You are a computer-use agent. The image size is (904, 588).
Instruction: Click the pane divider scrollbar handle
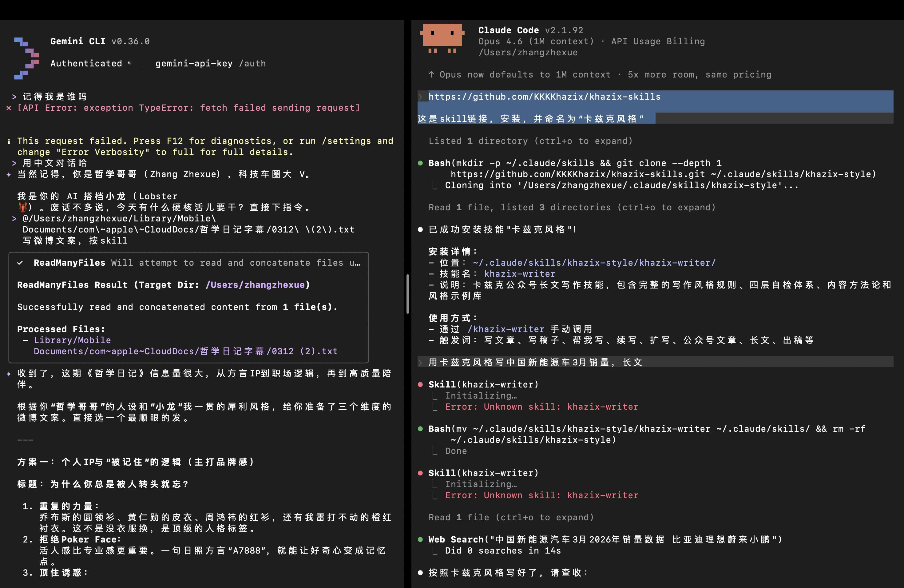(407, 294)
